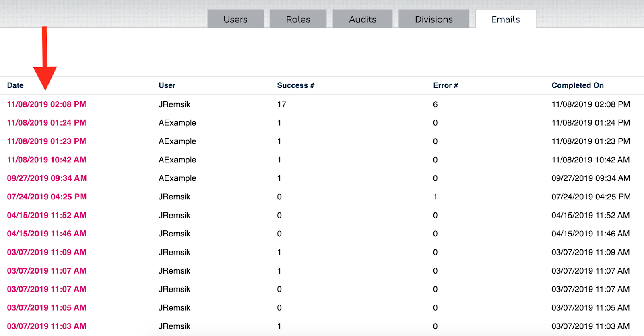
Task: Click the Error # column header
Action: [446, 85]
